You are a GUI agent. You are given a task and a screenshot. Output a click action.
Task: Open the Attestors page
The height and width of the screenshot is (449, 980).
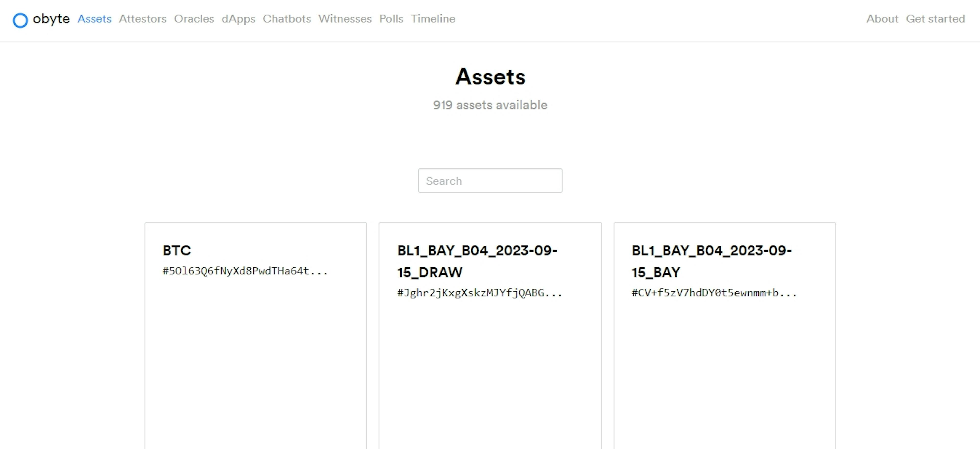coord(142,19)
